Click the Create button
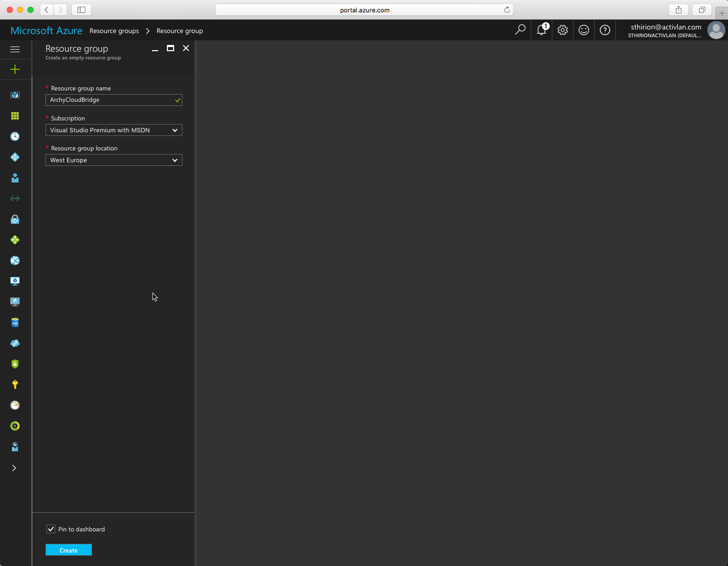 [x=69, y=550]
